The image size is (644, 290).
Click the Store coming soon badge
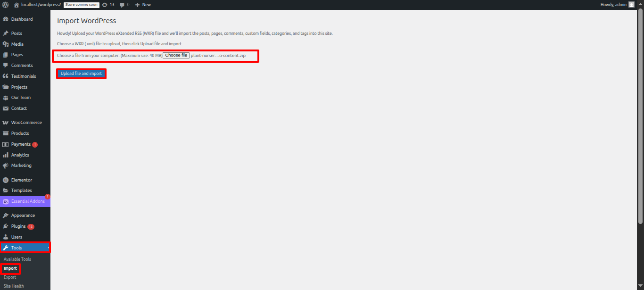coord(81,5)
